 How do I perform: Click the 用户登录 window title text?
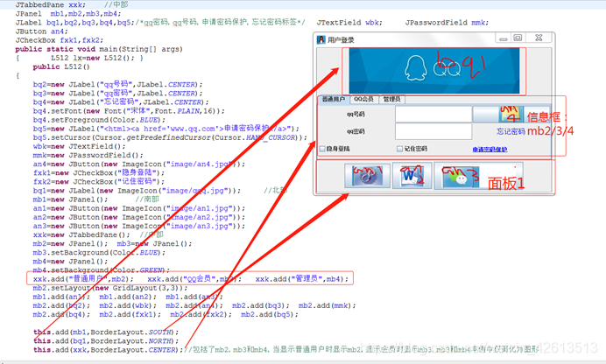tap(341, 39)
